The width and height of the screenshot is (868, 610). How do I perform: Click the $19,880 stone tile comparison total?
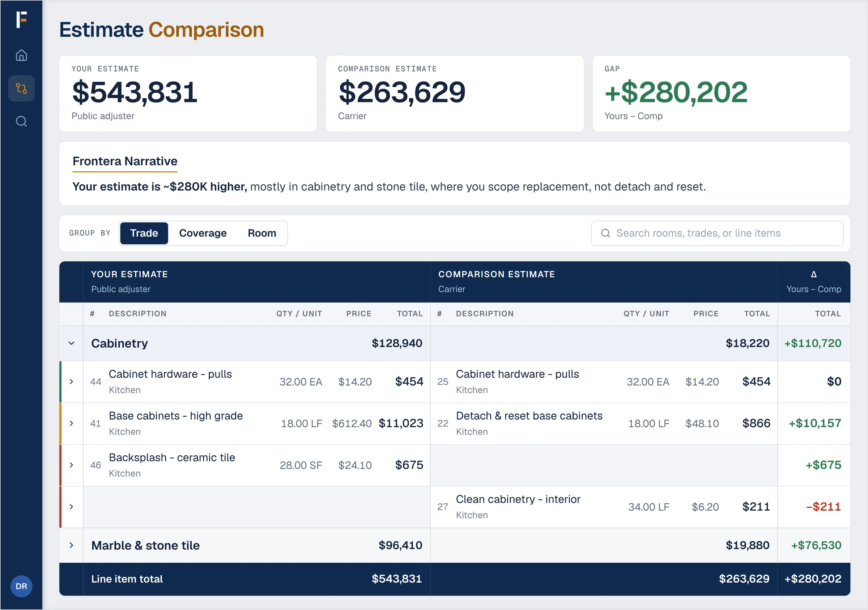(748, 545)
